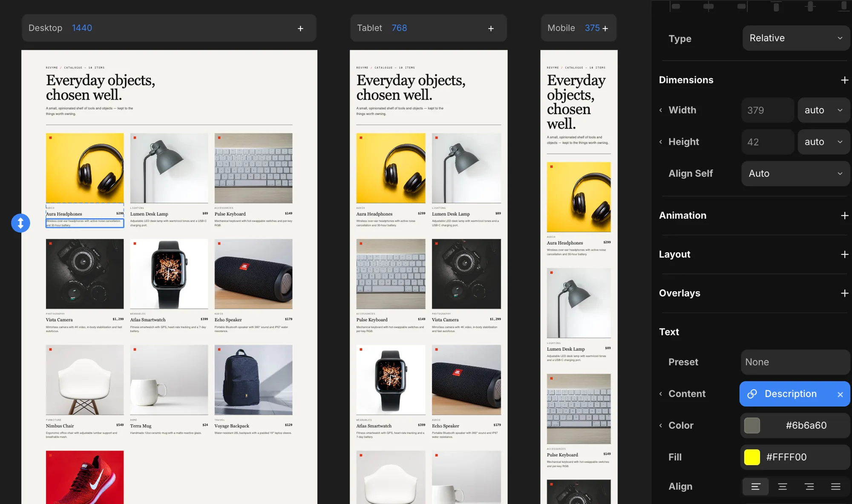Select the Mobile 375 breakpoint header
This screenshot has width=852, height=504.
579,28
